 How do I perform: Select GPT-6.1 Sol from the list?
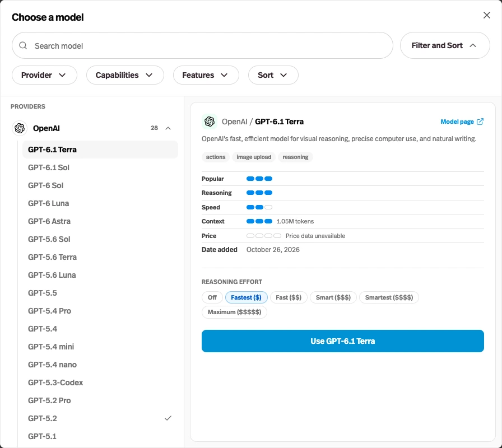coord(100,167)
